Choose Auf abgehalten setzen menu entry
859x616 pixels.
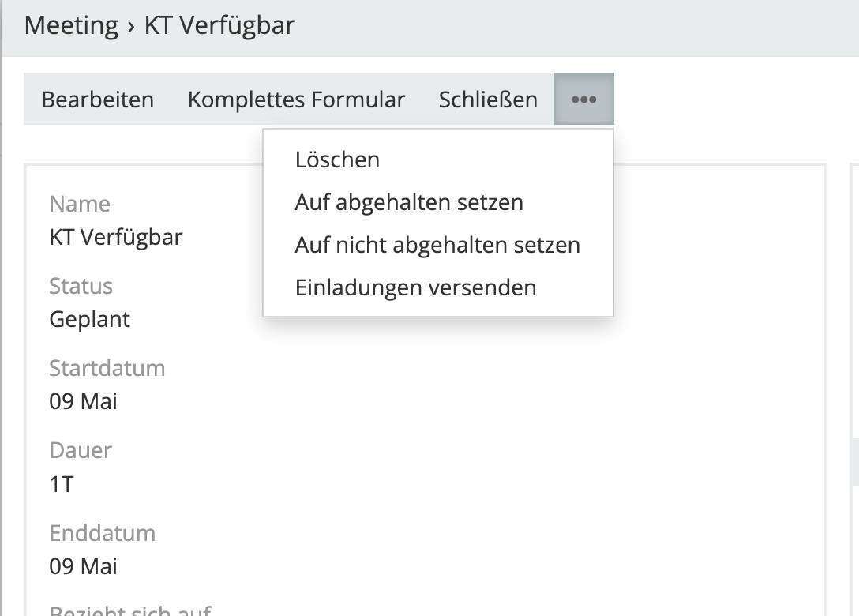click(409, 202)
